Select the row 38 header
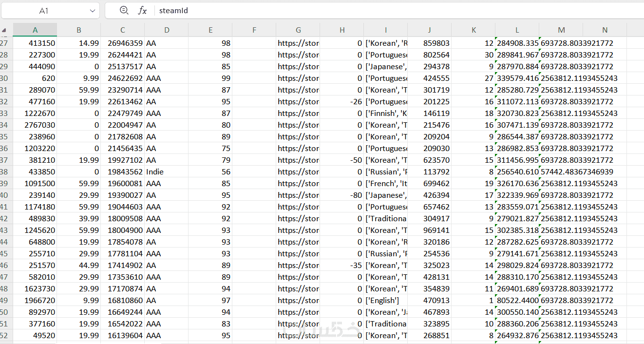This screenshot has height=344, width=644. [x=5, y=172]
